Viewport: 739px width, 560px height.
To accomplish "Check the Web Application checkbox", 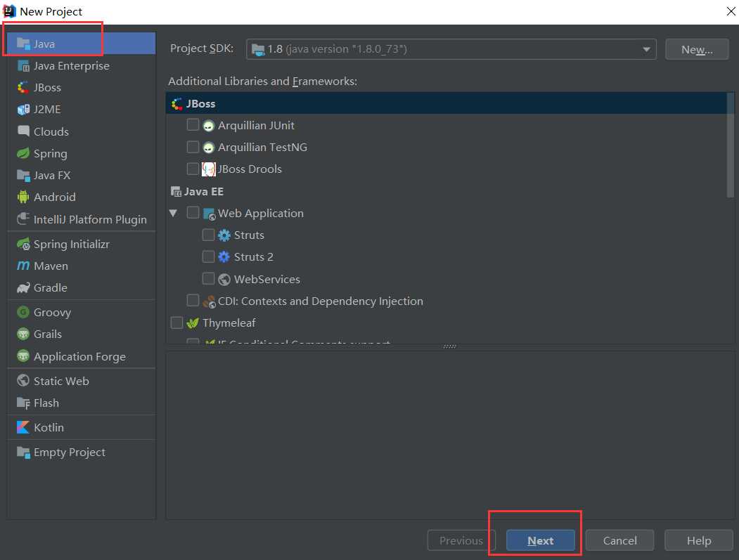I will [193, 212].
